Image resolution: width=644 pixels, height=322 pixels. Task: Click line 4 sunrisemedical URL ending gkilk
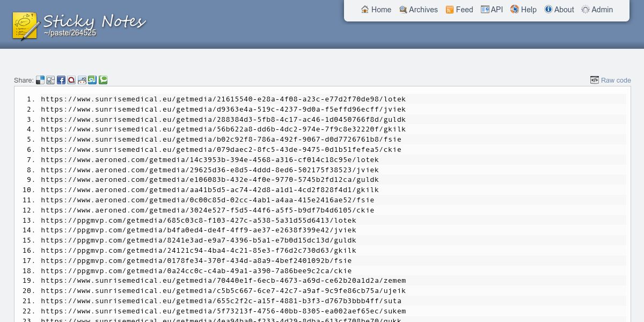223,129
